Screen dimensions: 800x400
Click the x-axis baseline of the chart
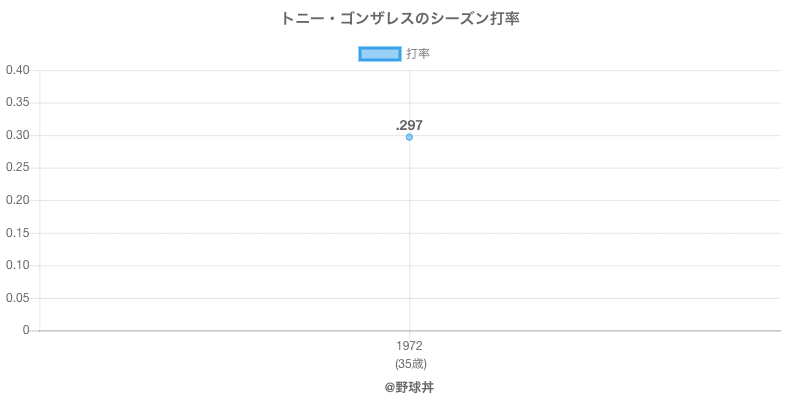point(410,331)
